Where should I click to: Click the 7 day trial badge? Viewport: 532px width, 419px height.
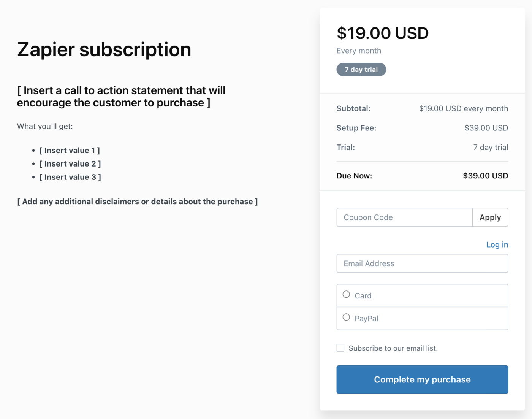point(361,70)
